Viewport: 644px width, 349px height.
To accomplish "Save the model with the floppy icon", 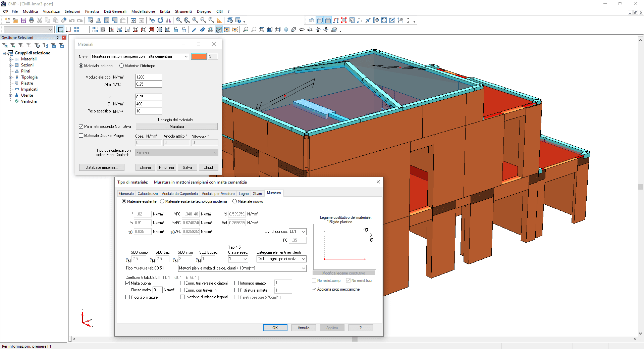I will (x=23, y=20).
